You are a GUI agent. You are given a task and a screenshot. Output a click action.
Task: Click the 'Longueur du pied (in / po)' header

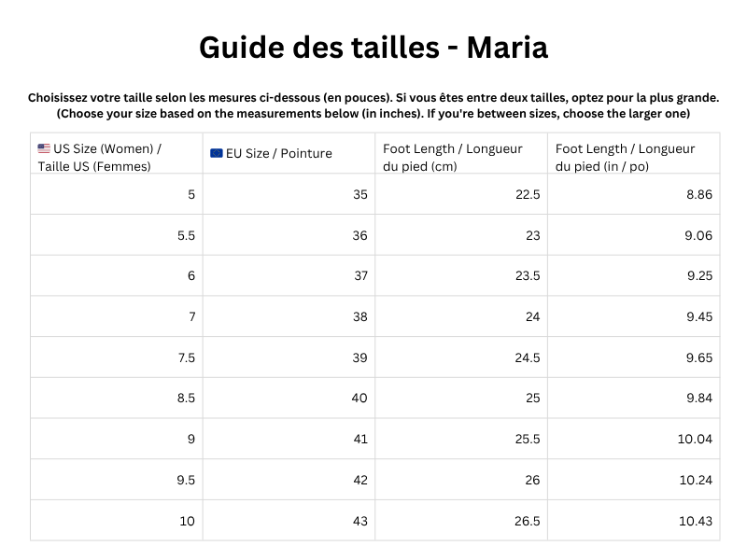click(626, 157)
